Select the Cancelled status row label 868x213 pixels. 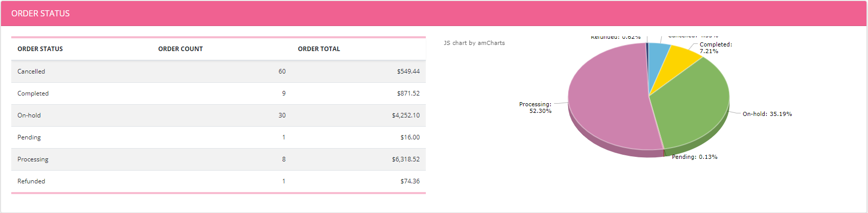31,72
